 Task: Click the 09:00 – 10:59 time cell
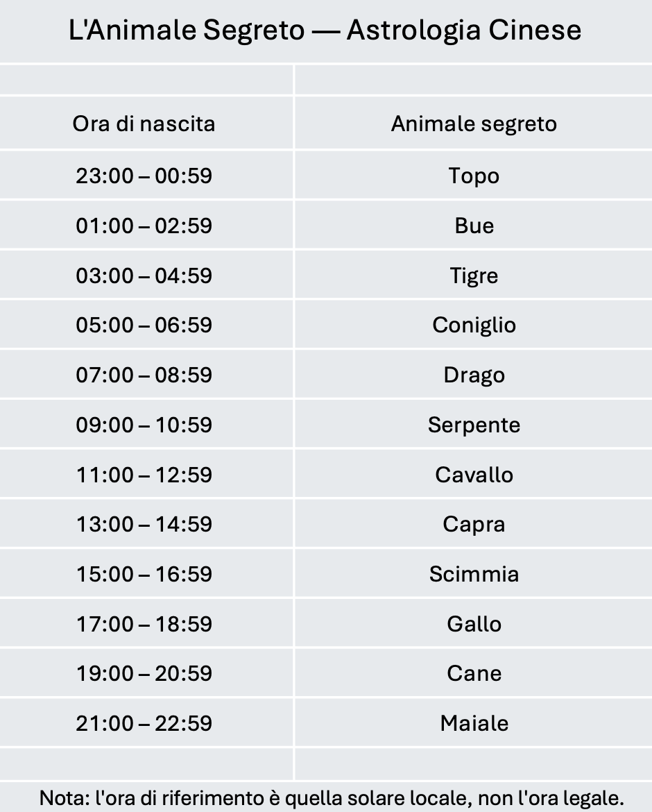point(146,424)
